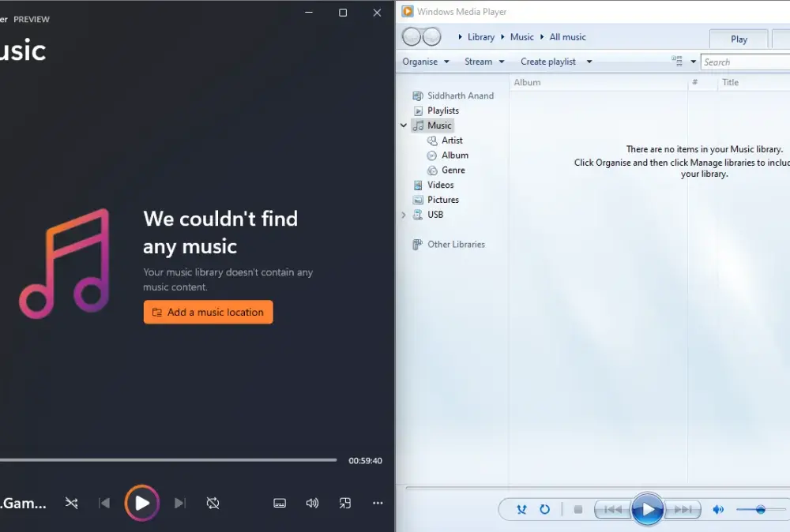Select Genre under Music
This screenshot has width=790, height=532.
(x=446, y=170)
